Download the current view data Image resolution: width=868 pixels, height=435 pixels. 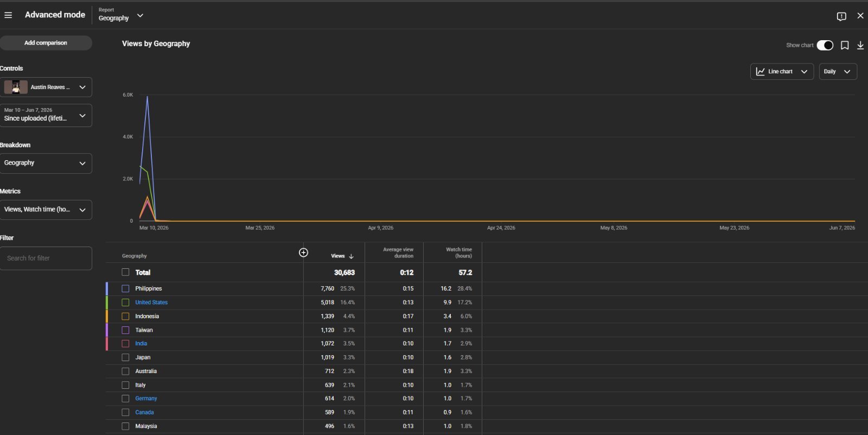coord(860,45)
